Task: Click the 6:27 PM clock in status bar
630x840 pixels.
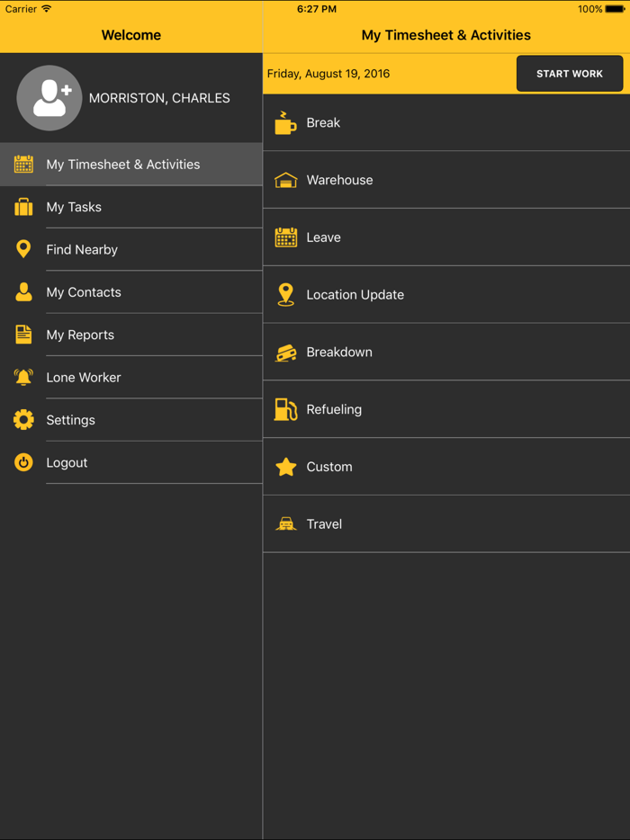Action: (317, 9)
